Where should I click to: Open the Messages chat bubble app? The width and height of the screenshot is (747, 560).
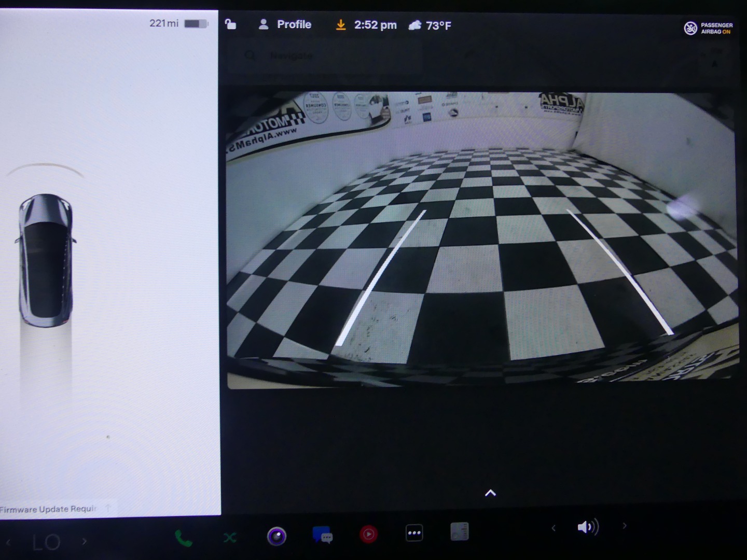[322, 535]
